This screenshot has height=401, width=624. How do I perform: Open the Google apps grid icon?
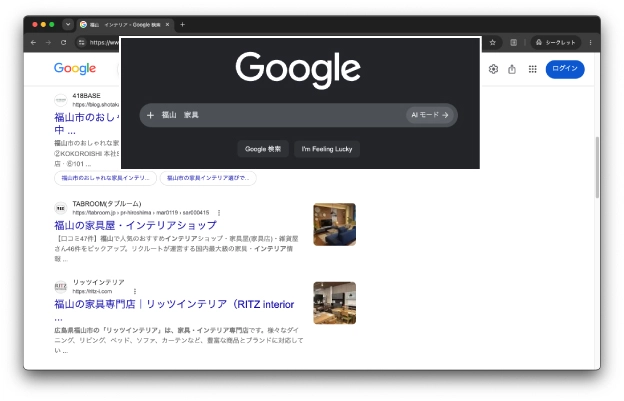[x=532, y=69]
